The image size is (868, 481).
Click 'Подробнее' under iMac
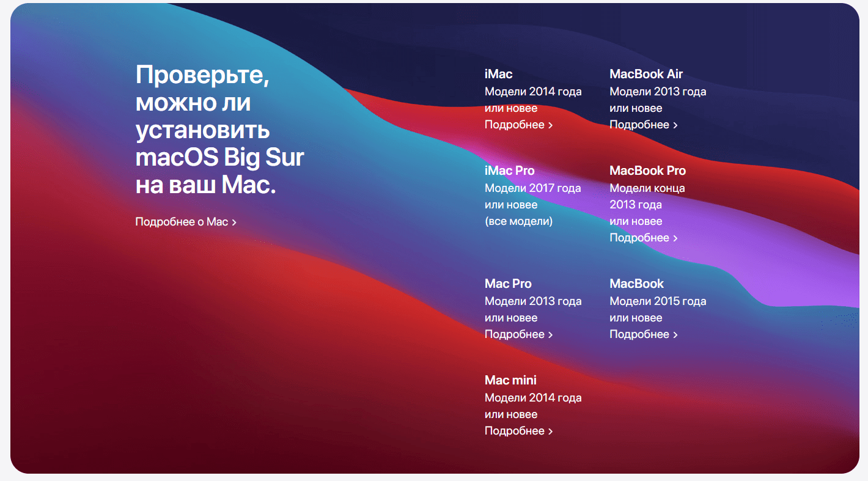pos(518,125)
